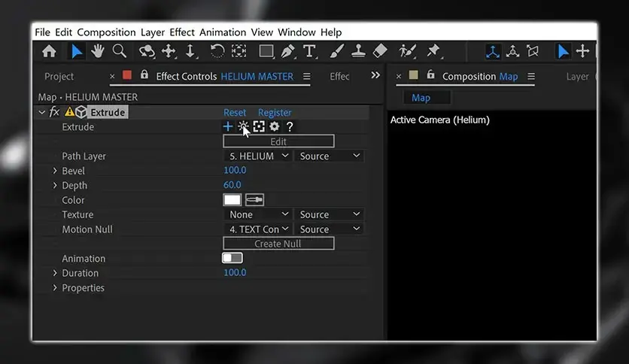Click Reset link for Extrude
The width and height of the screenshot is (629, 364).
(235, 113)
